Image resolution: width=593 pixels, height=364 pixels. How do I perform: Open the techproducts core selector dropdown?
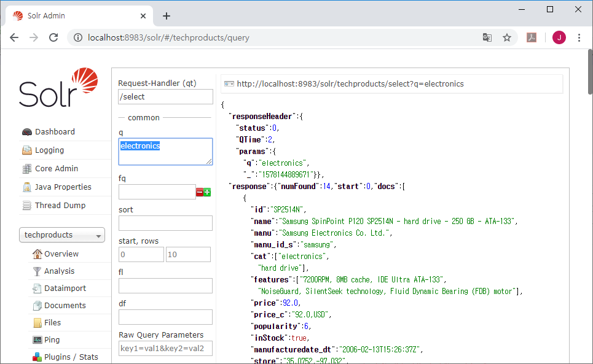[62, 235]
